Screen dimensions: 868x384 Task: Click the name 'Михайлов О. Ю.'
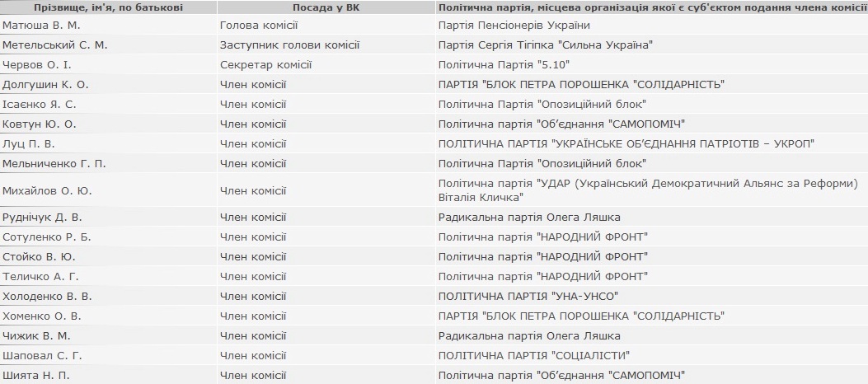pos(47,190)
